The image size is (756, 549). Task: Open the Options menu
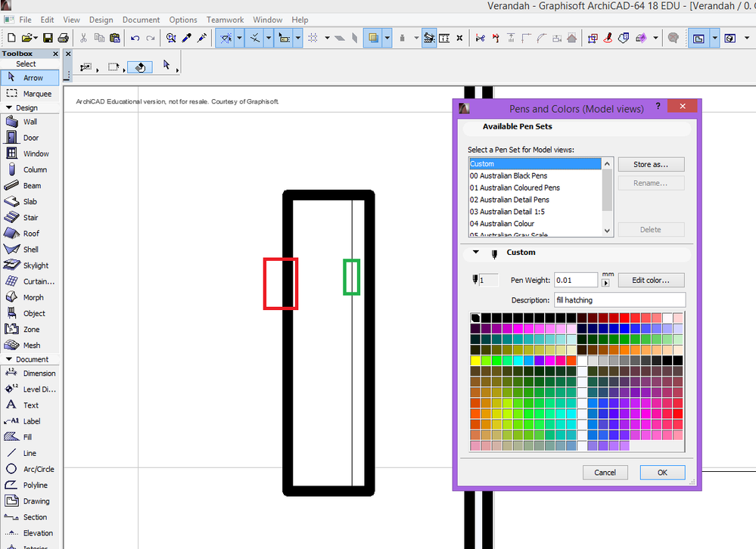[x=183, y=20]
